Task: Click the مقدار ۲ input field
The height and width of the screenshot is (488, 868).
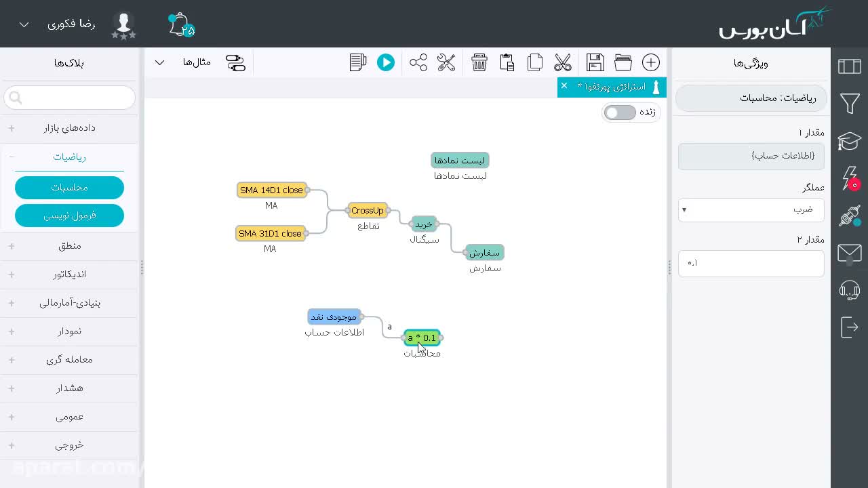Action: [x=751, y=263]
